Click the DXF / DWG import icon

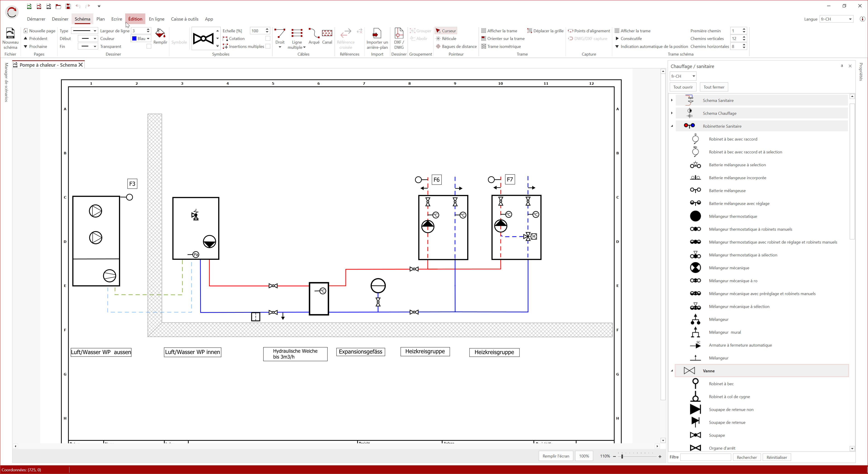click(399, 34)
